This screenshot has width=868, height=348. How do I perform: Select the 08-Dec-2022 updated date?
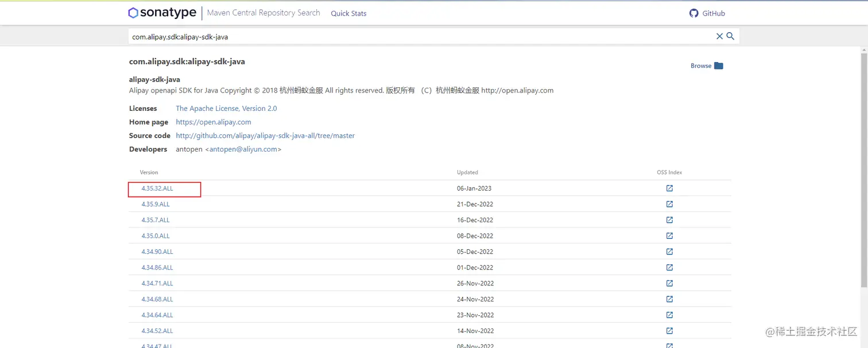(475, 236)
